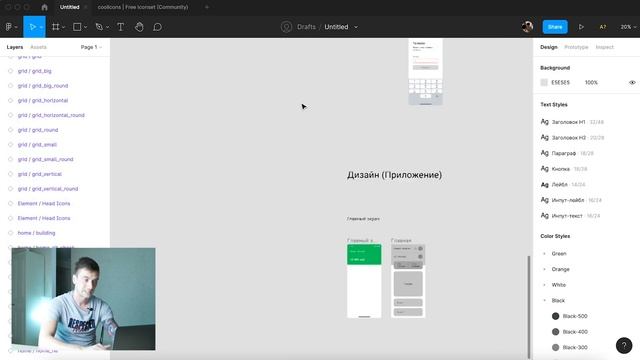Open file name Untitled dropdown chevron

click(356, 27)
